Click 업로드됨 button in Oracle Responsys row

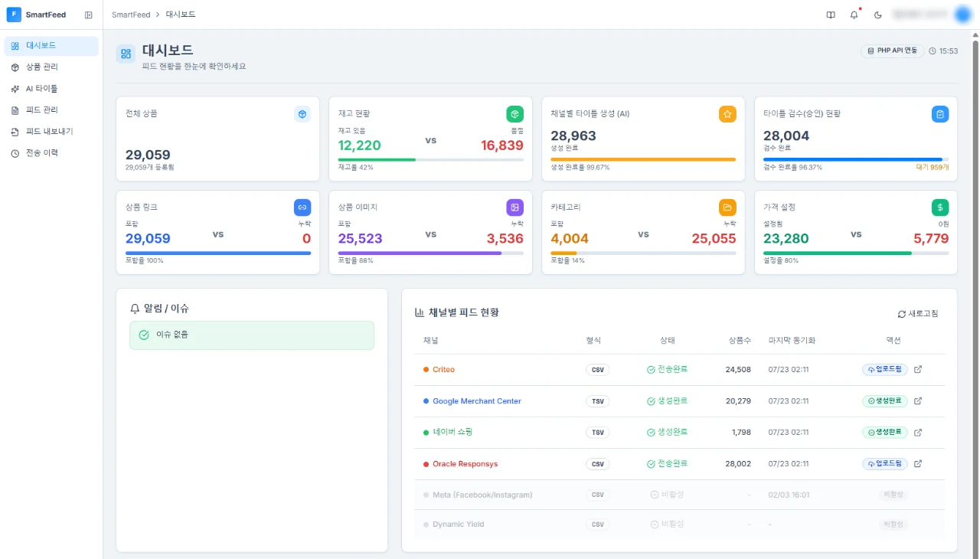pyautogui.click(x=885, y=464)
